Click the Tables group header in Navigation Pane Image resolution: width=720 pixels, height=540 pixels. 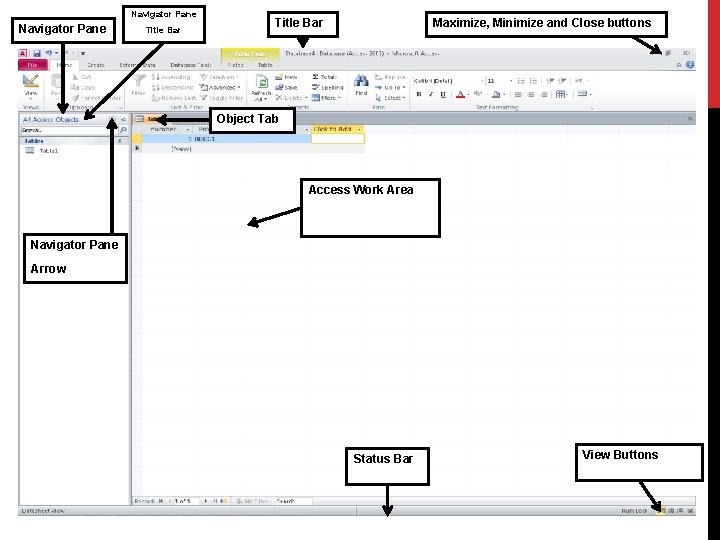(73, 141)
